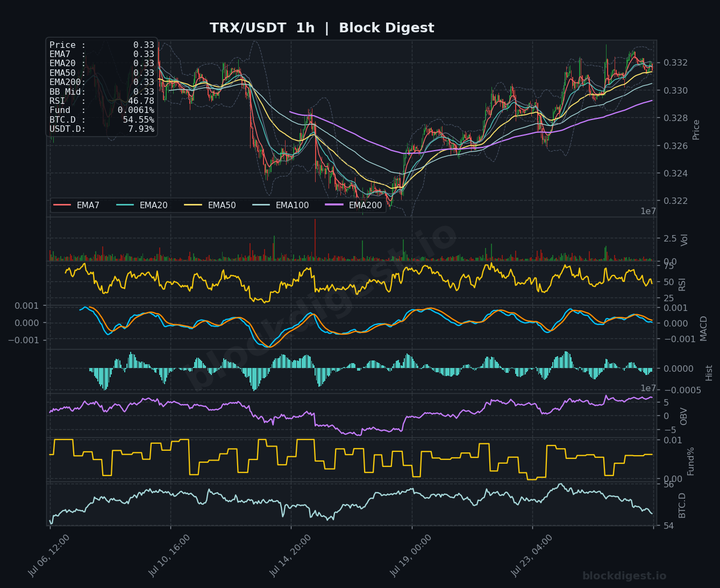Viewport: 720px width, 588px height.
Task: Select the EMA7 legend entry
Action: click(x=76, y=206)
